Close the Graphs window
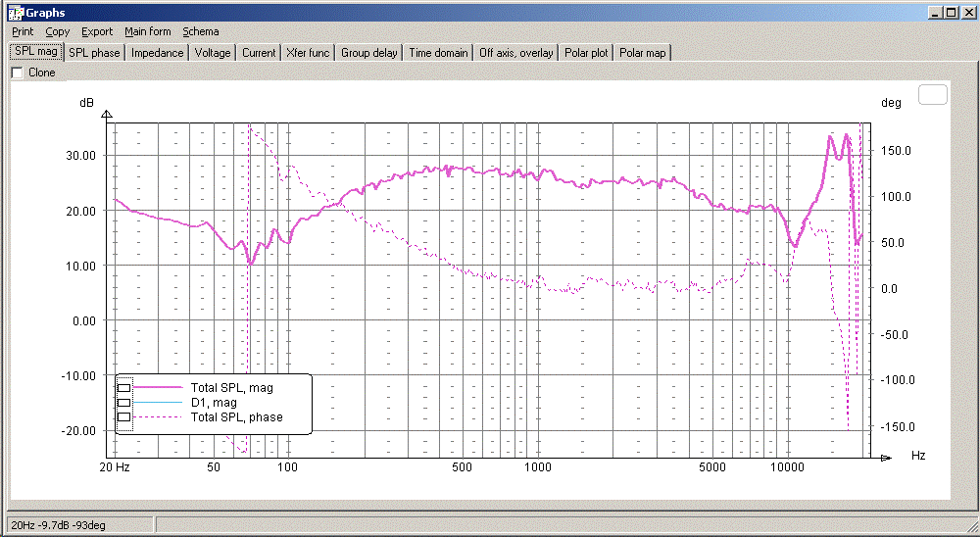 pyautogui.click(x=968, y=13)
